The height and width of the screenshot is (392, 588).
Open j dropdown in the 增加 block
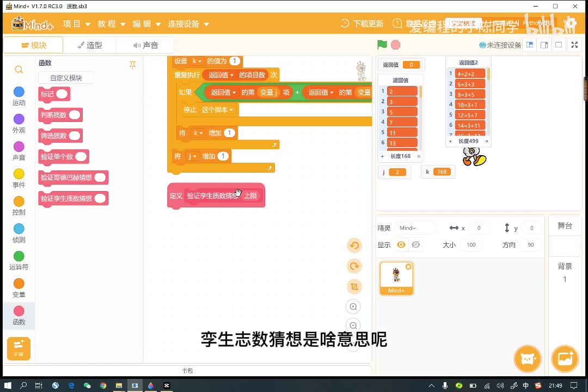pyautogui.click(x=192, y=156)
